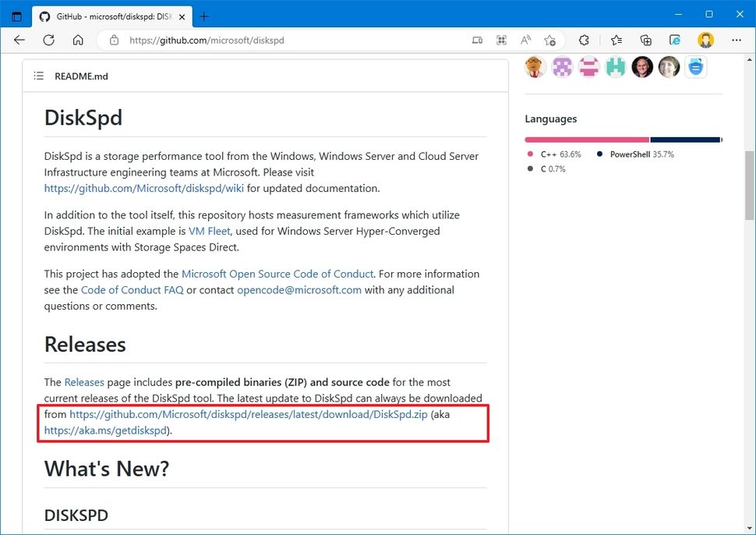Viewport: 756px width, 535px height.
Task: Click the site information padlock icon
Action: (x=114, y=39)
